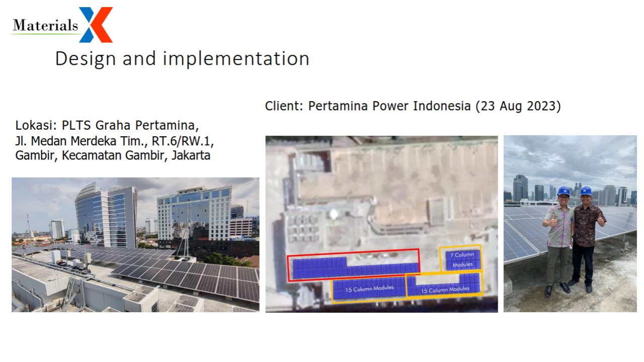Viewport: 644px width, 362px height.
Task: Click the 'Client: Pertamina Power Indonesia (23 Aug 2023)' text
Action: [413, 106]
